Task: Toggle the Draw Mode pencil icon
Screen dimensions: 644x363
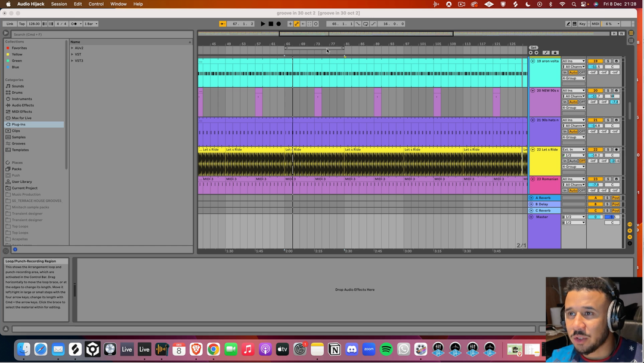Action: (568, 24)
